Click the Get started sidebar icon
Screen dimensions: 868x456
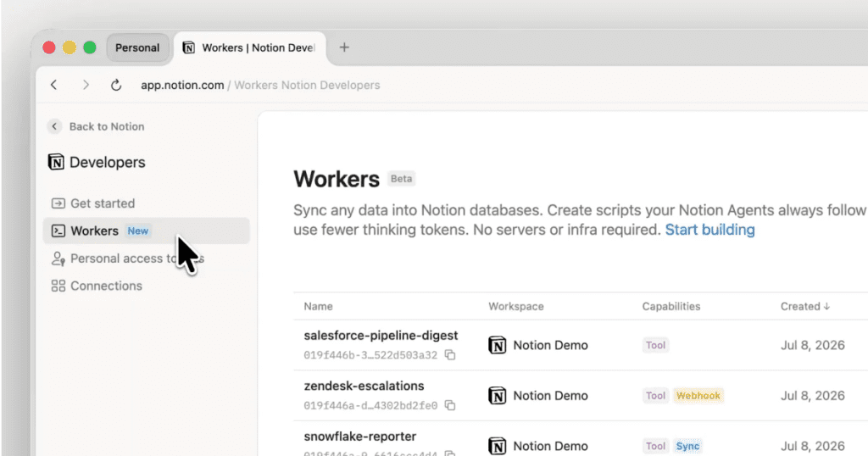58,203
